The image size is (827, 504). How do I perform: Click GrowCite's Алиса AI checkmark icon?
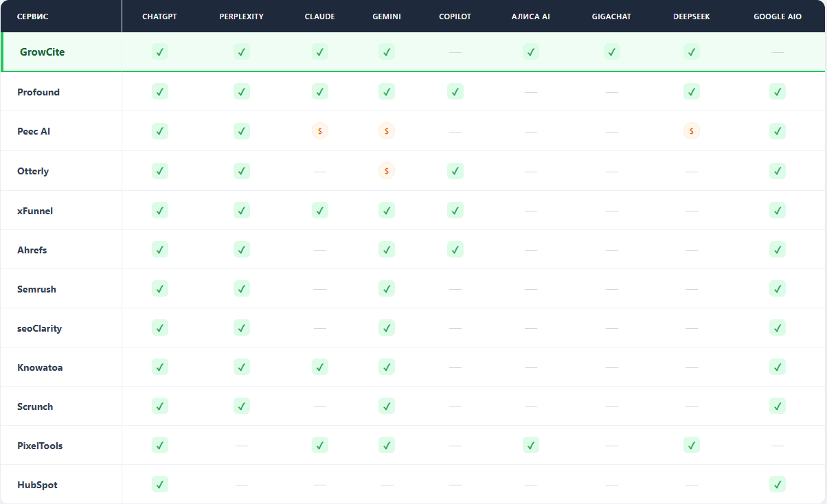pyautogui.click(x=531, y=51)
